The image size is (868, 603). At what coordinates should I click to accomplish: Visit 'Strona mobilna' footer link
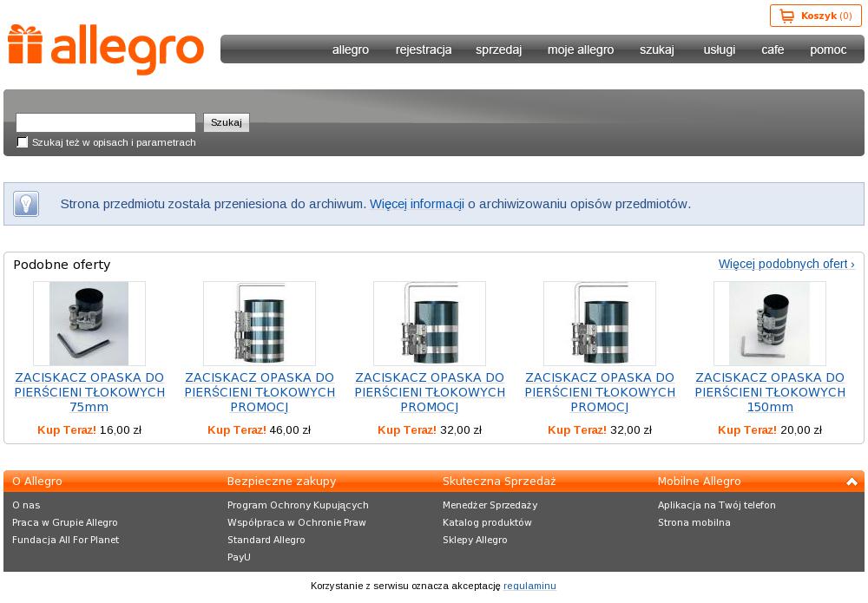point(694,522)
